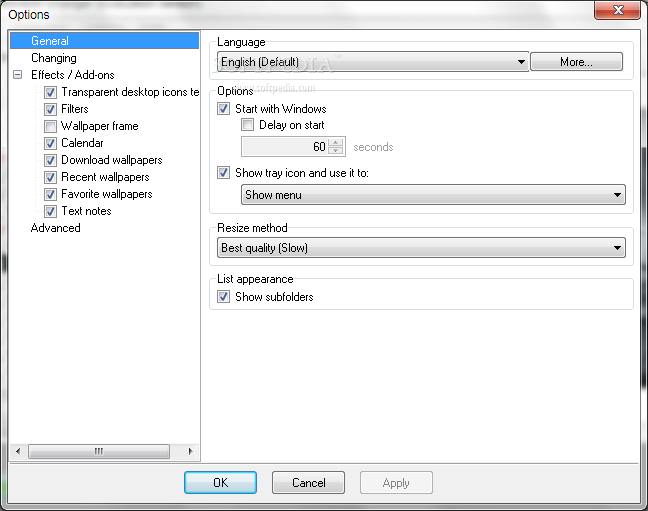Click OK to confirm options

pyautogui.click(x=220, y=482)
